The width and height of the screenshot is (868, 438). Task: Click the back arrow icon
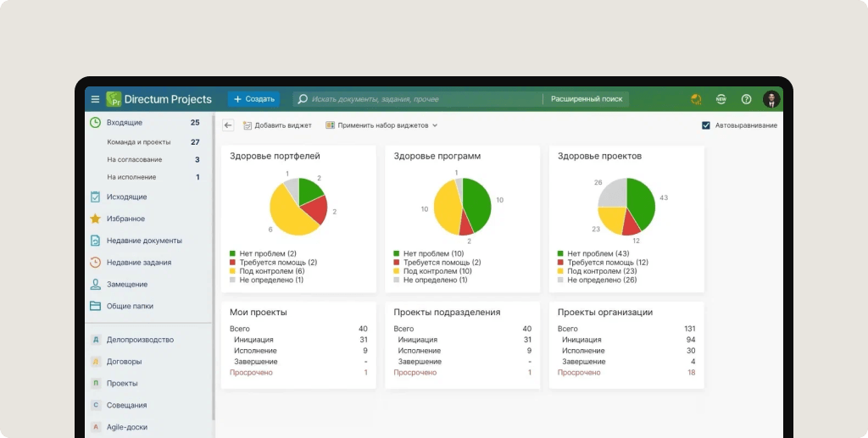pyautogui.click(x=228, y=125)
